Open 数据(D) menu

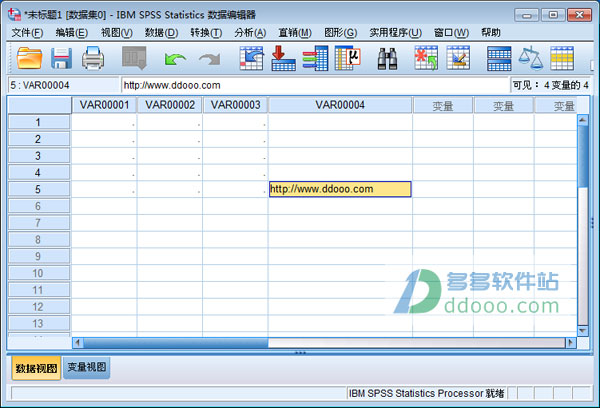click(x=161, y=33)
